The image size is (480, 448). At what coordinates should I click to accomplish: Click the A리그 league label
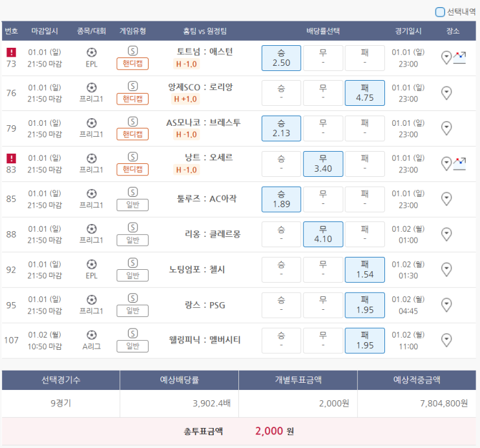(92, 347)
